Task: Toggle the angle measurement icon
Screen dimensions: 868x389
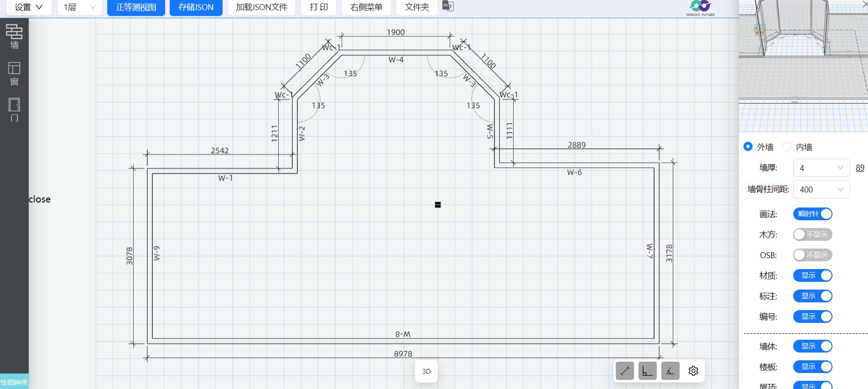Action: [x=670, y=371]
